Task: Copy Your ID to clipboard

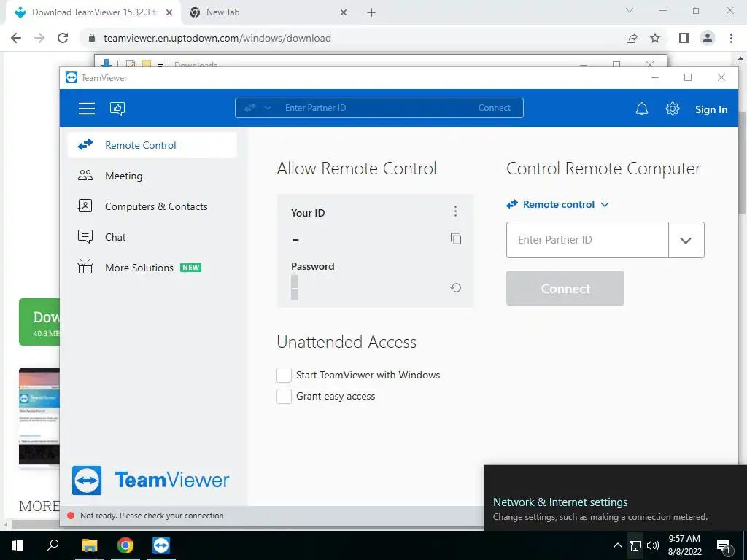Action: coord(456,238)
